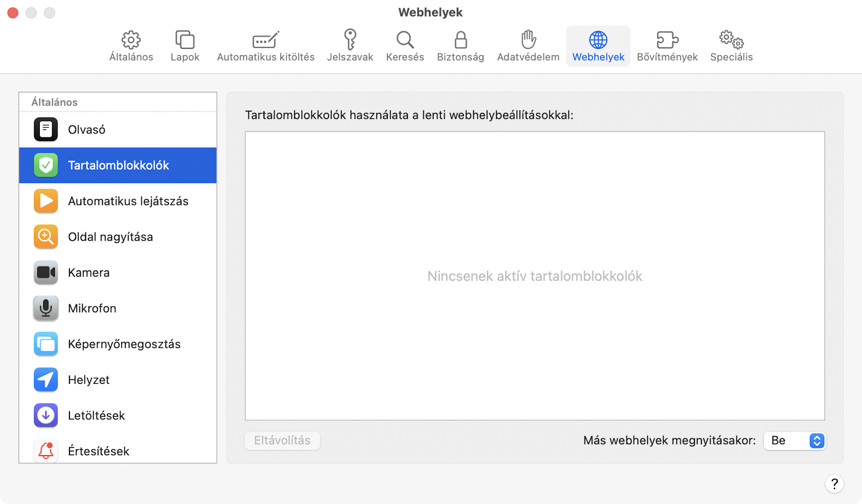Open the Keresés magnifier icon
Screen dimensions: 862x504
click(x=405, y=40)
